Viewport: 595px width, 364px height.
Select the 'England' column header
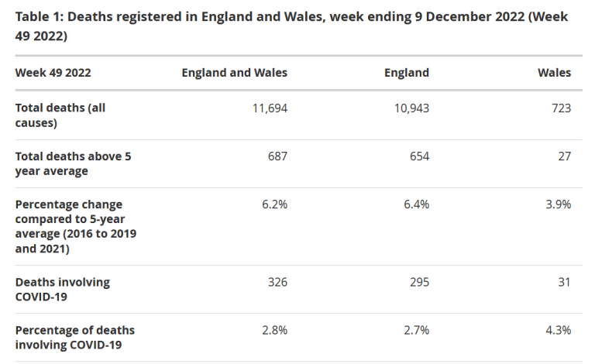(406, 73)
